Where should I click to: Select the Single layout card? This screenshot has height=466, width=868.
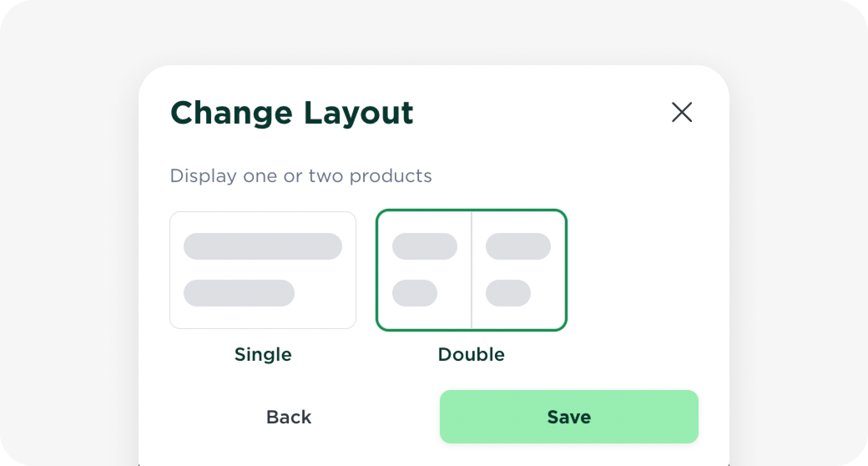(x=263, y=270)
